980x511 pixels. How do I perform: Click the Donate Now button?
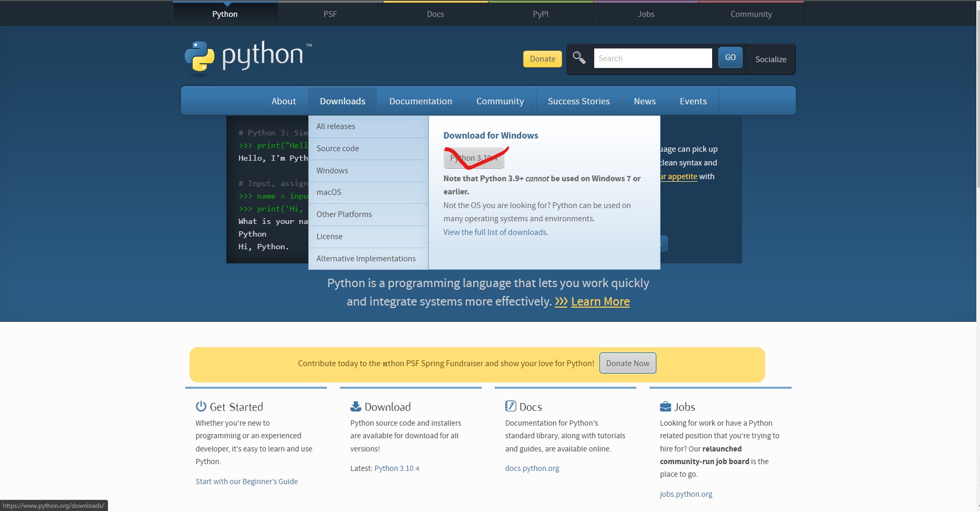point(628,363)
